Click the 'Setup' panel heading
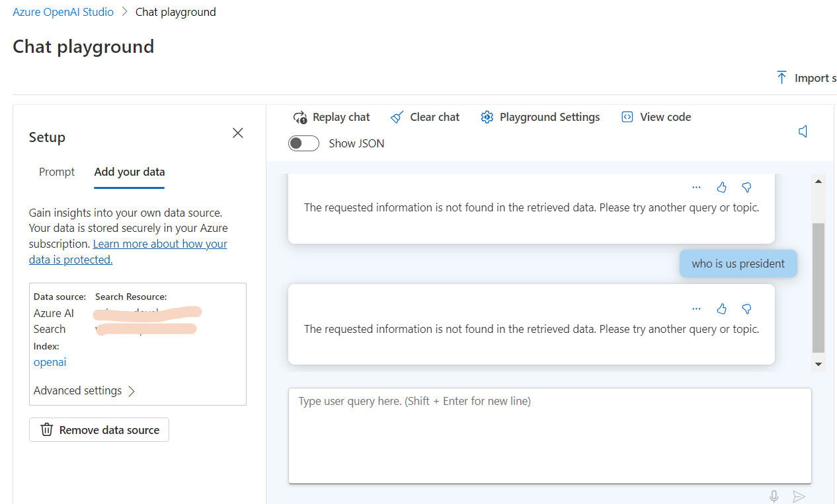 click(x=47, y=137)
